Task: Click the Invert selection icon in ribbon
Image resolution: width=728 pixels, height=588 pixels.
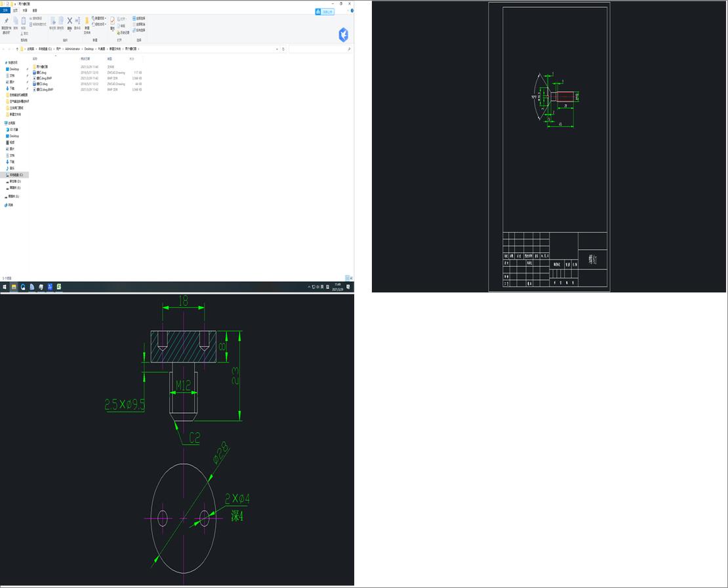Action: click(x=134, y=30)
